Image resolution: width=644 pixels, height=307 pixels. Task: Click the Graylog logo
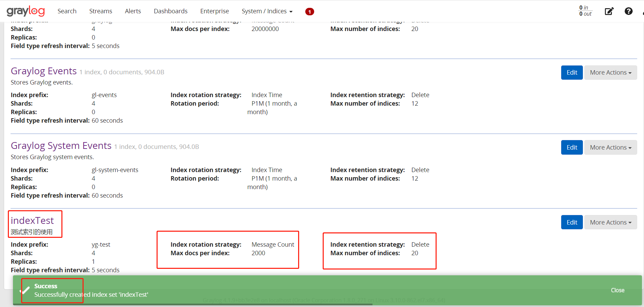26,11
